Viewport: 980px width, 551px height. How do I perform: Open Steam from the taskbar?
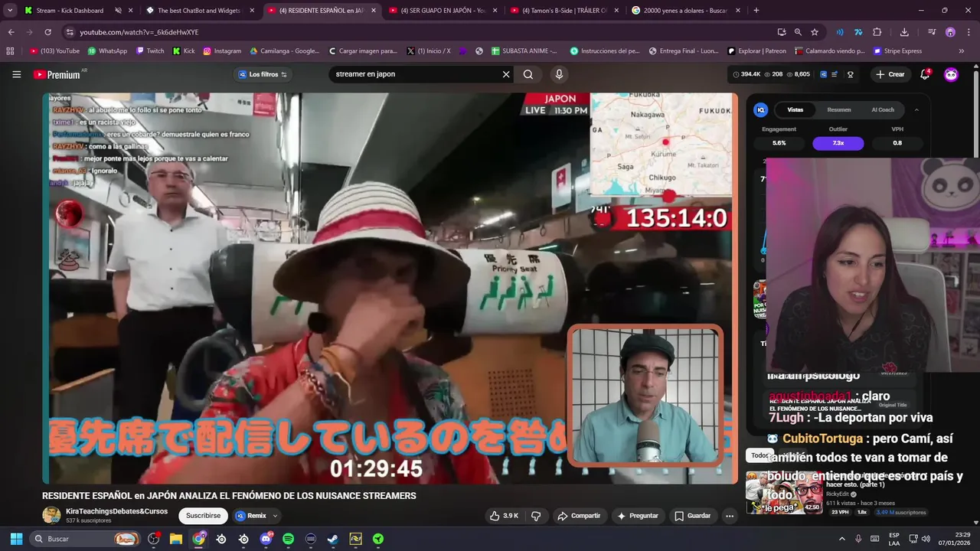[332, 539]
